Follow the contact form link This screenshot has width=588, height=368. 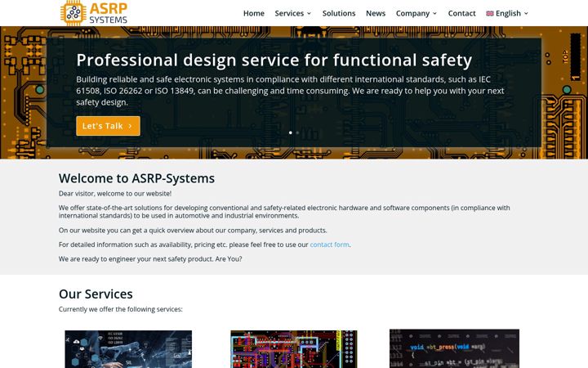(330, 245)
